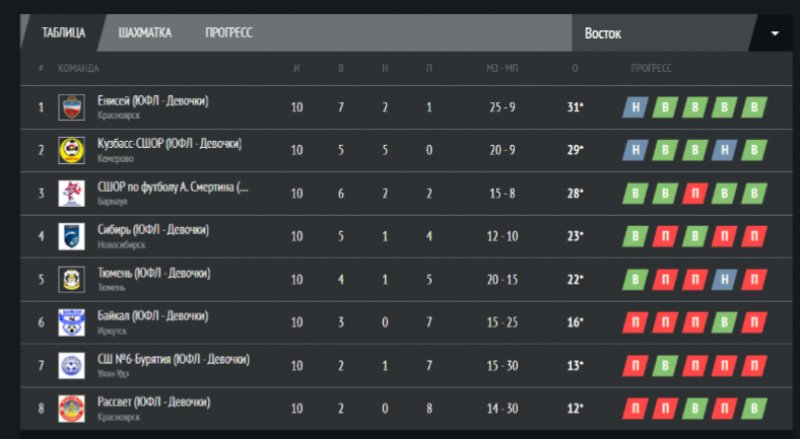Select the Тюмень team logo
This screenshot has height=439, width=800.
click(x=71, y=279)
